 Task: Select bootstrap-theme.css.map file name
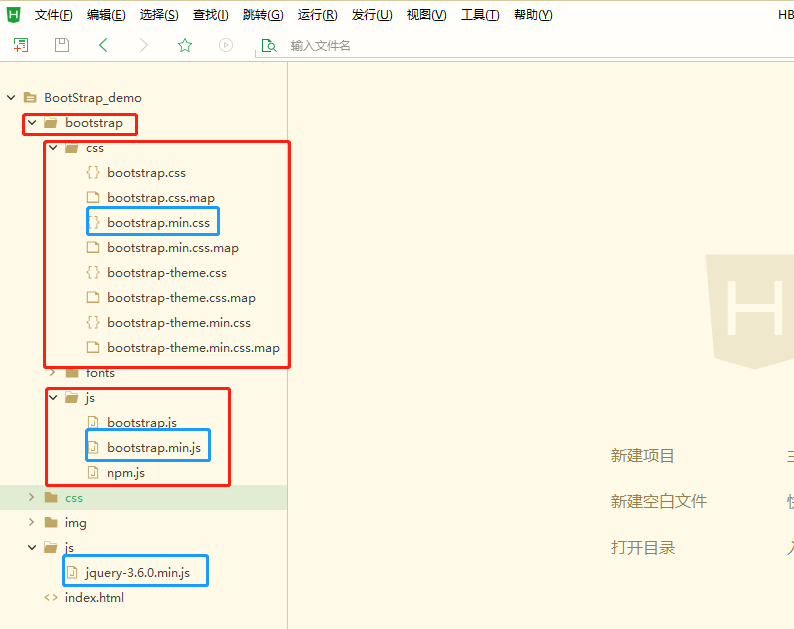(181, 298)
